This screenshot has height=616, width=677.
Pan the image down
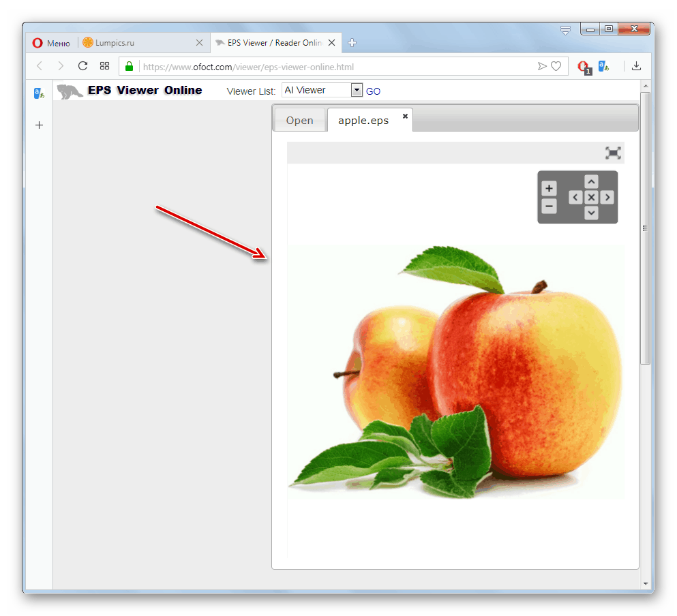tap(592, 213)
